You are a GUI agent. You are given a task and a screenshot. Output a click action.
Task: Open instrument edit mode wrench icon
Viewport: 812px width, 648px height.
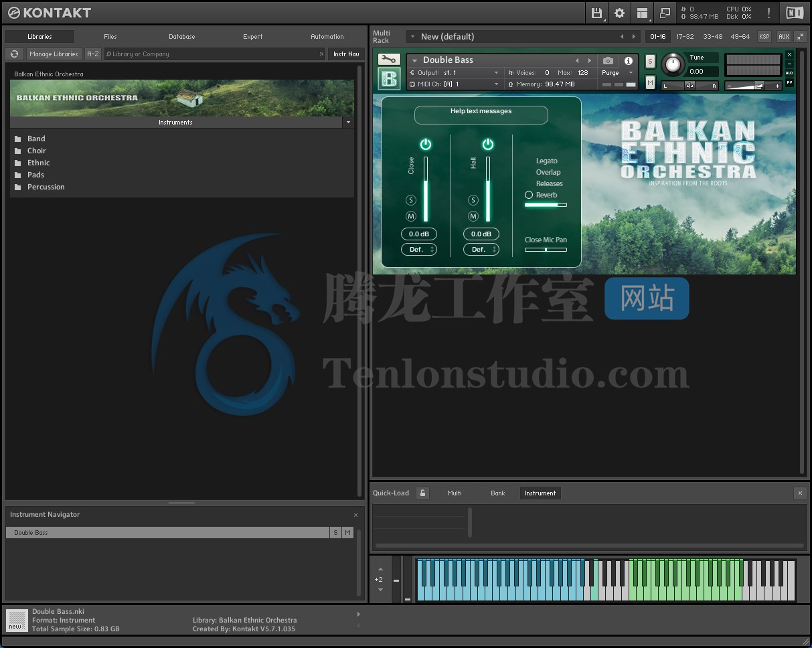tap(388, 60)
